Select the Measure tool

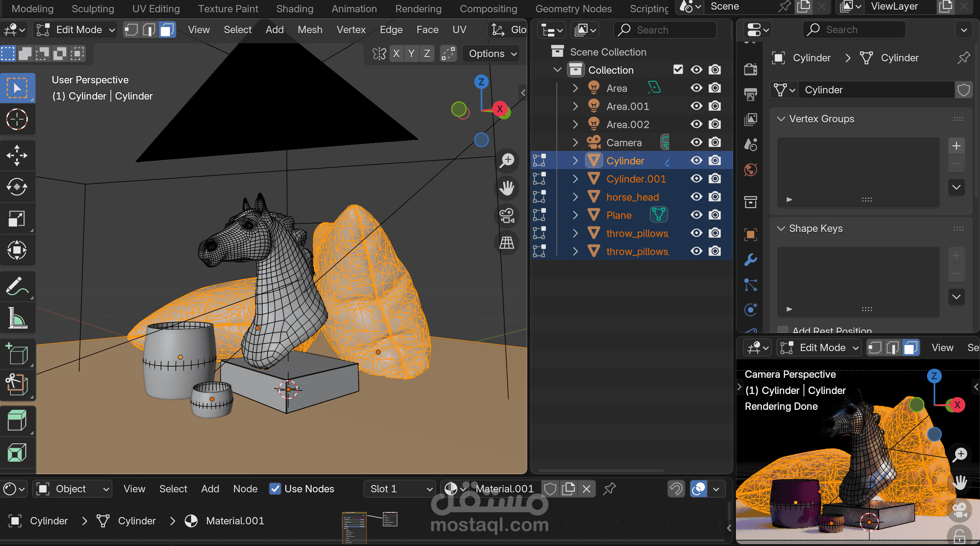(17, 318)
